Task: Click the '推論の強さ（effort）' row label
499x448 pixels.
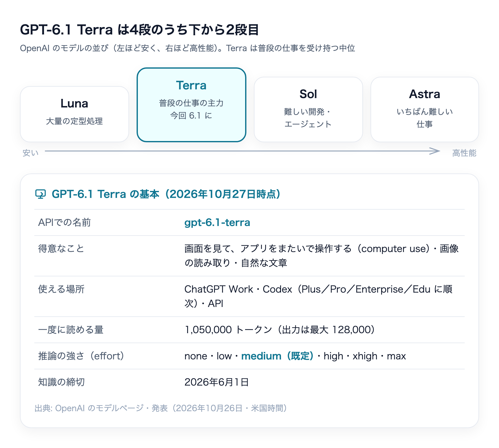Action: 81,356
